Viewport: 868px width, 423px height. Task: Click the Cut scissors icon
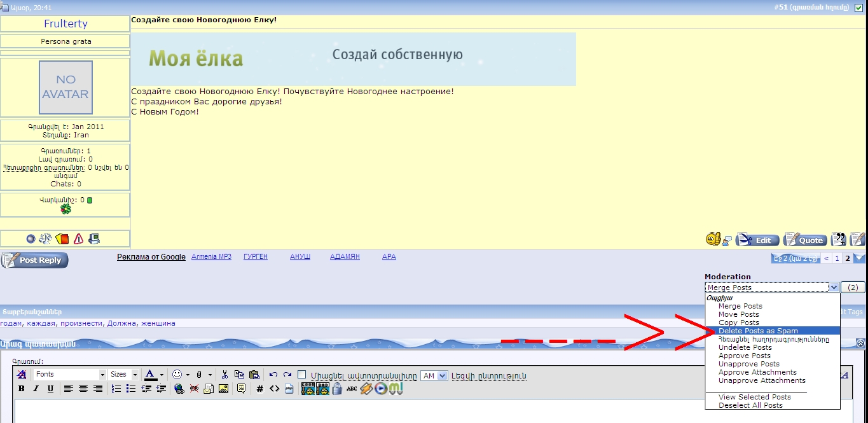224,375
